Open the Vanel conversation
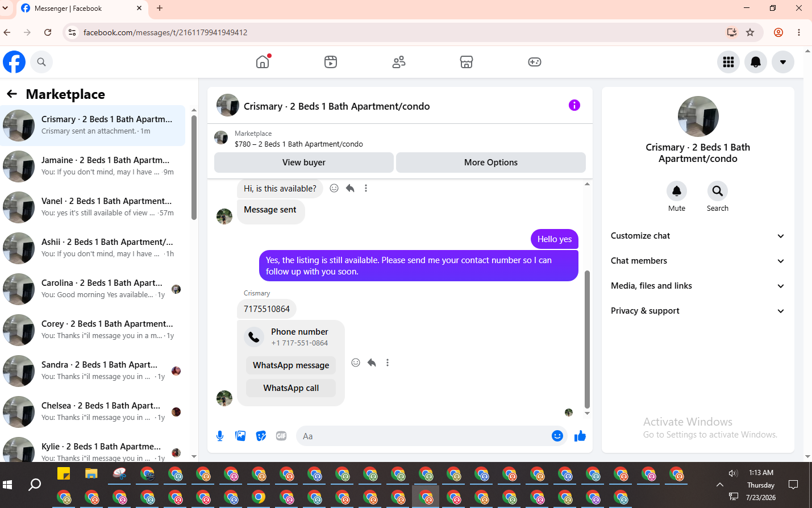The height and width of the screenshot is (508, 812). [x=93, y=207]
